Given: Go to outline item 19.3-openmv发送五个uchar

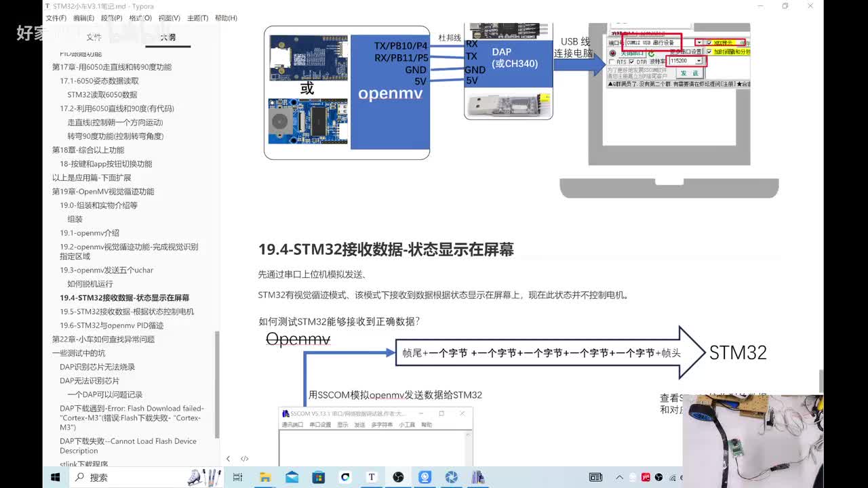Looking at the screenshot, I should (106, 270).
